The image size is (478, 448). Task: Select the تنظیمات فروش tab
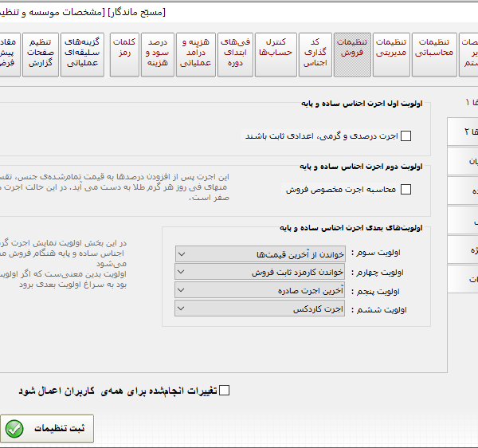(x=352, y=54)
